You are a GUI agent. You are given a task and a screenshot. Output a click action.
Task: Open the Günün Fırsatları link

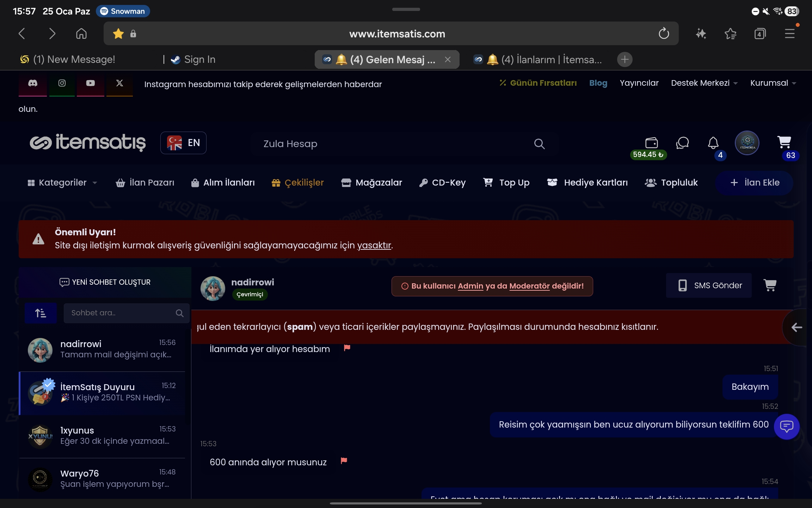point(538,83)
